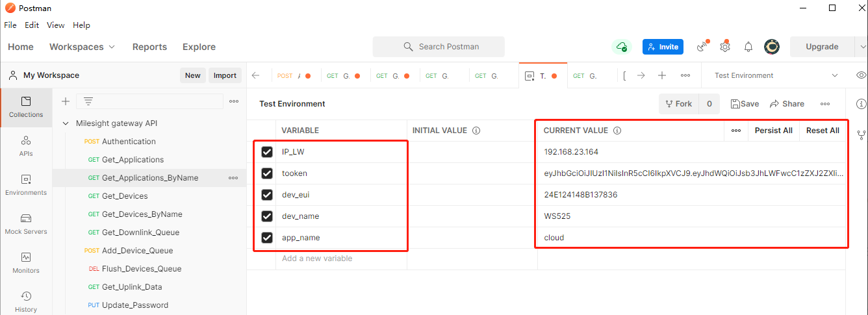Click the Import button
The image size is (868, 315).
(225, 75)
